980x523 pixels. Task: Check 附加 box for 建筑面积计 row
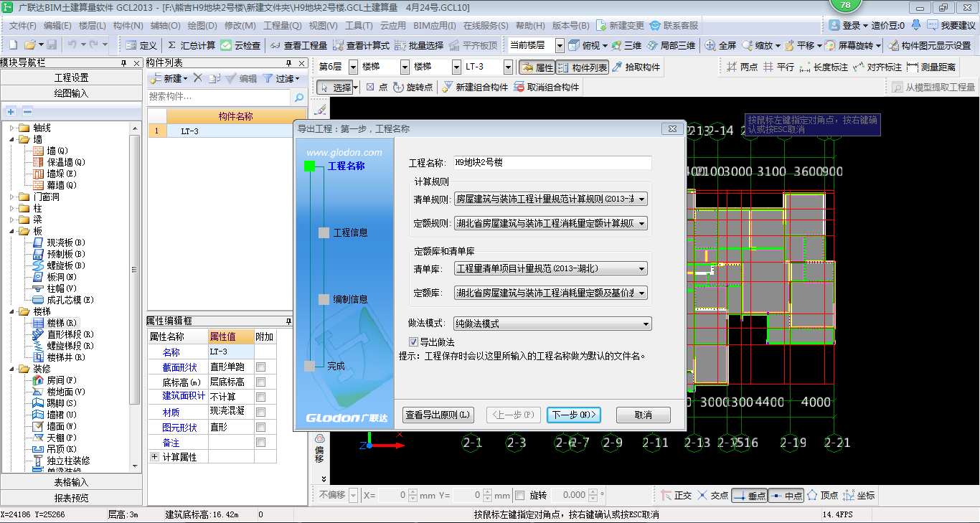[x=261, y=397]
